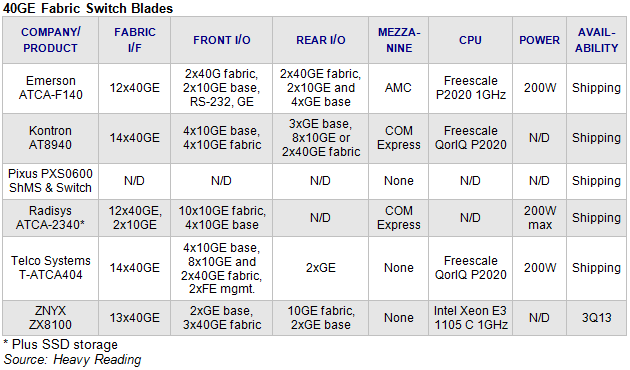Screen dimensions: 630x370
Task: Click the FRONT I/O header cell
Action: click(x=221, y=40)
